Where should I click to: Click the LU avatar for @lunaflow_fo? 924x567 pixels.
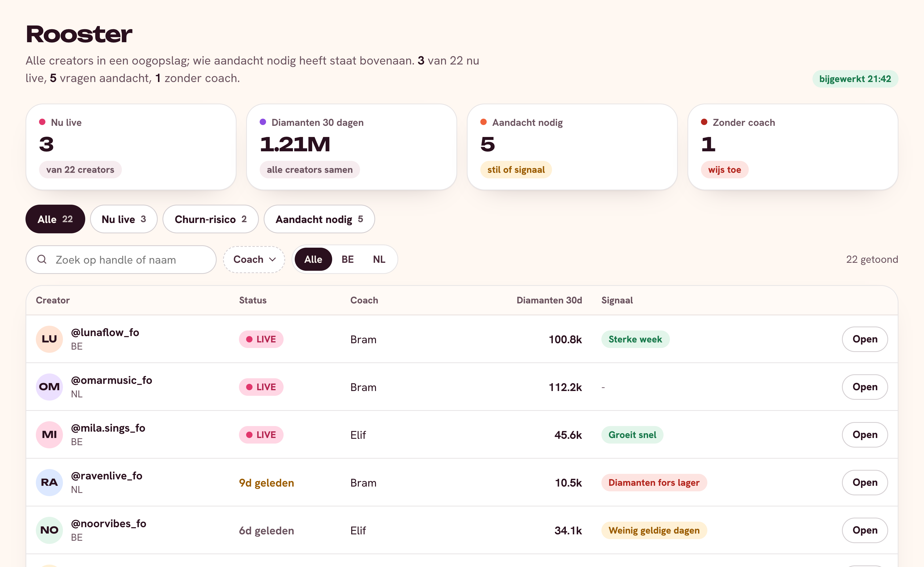click(49, 339)
